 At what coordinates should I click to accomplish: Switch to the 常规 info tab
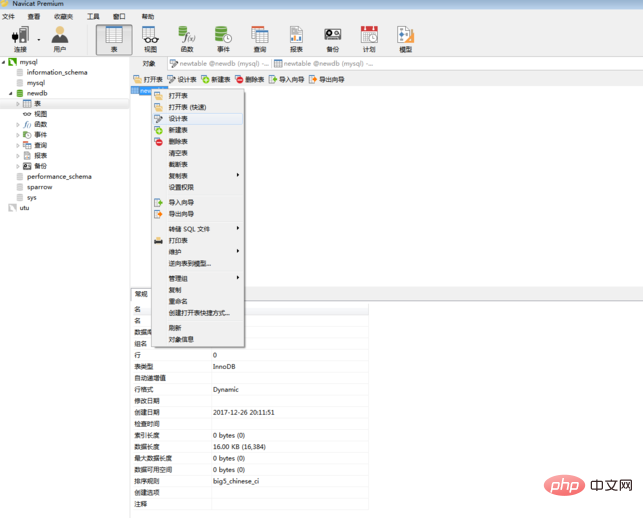(x=141, y=294)
